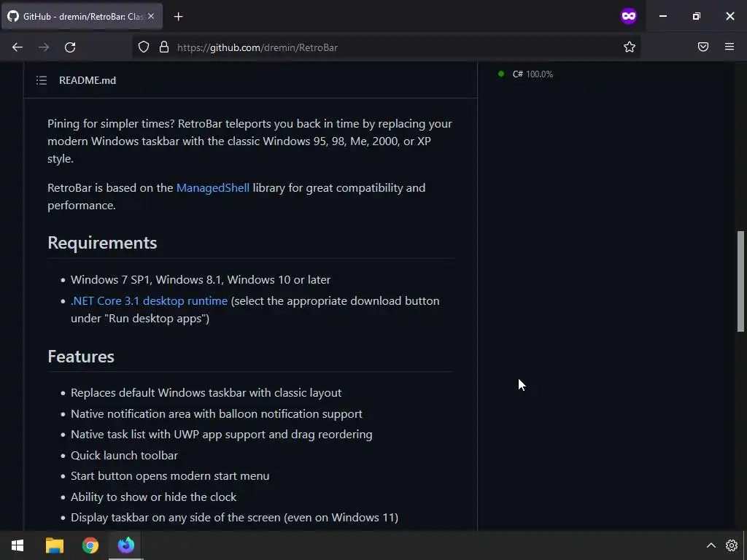
Task: Reload the current GitHub page
Action: tap(70, 47)
